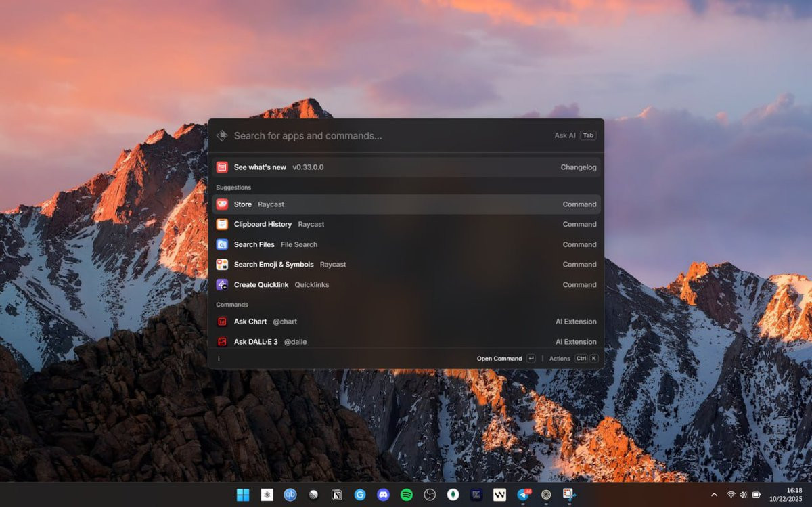Show hidden system tray icons chevron
812x507 pixels.
point(714,495)
